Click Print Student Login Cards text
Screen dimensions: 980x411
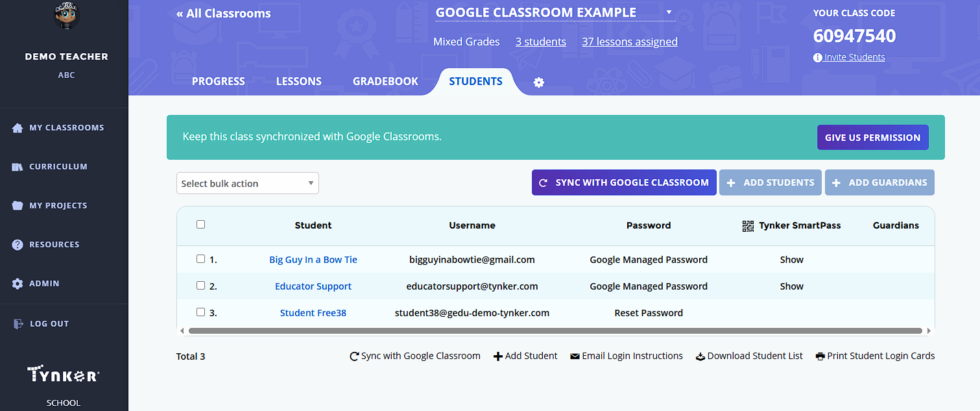(x=881, y=356)
